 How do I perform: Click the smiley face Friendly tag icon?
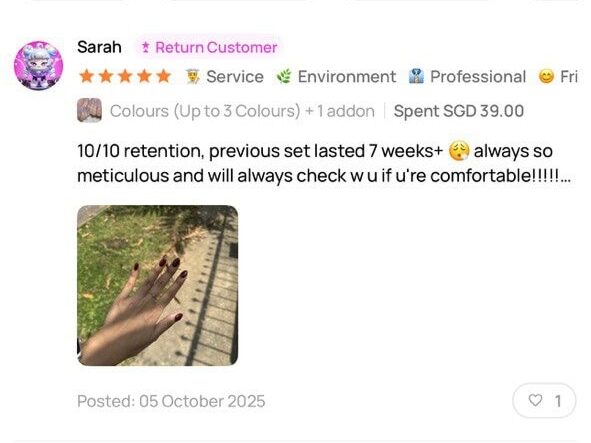click(546, 77)
